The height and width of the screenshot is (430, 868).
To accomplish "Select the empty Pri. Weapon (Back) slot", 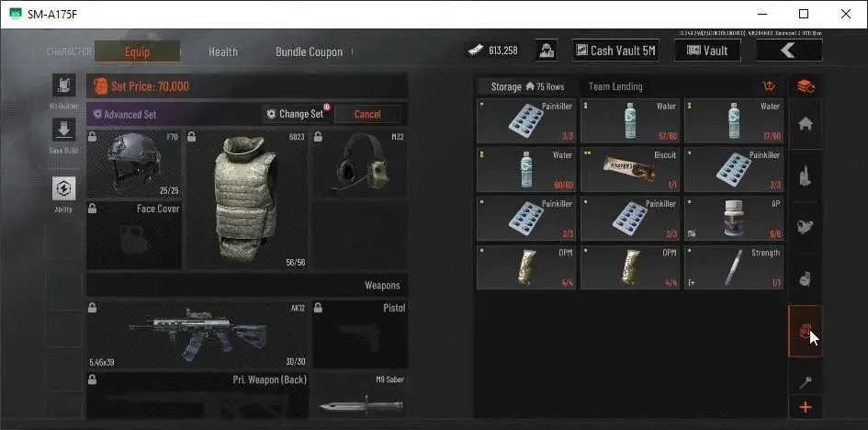I will (x=197, y=395).
